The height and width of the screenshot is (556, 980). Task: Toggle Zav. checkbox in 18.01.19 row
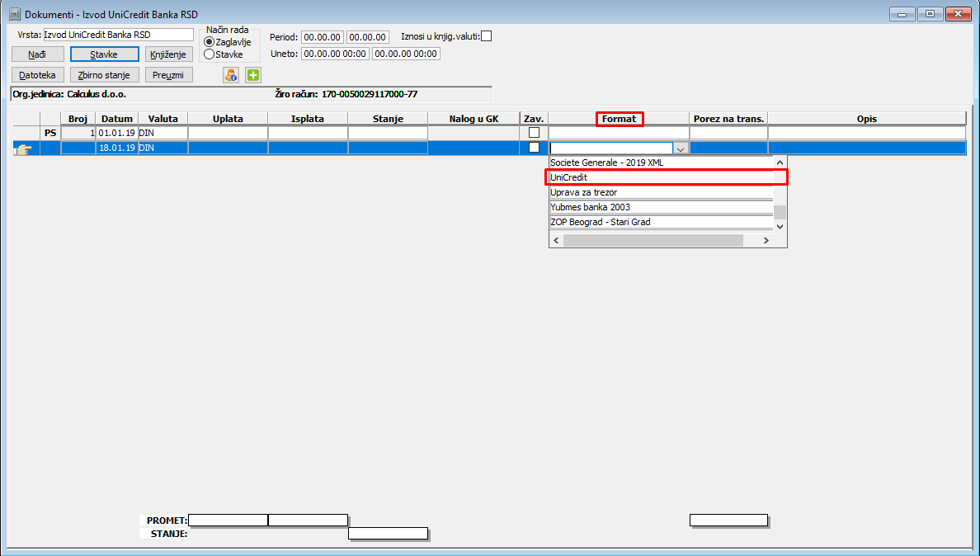[x=534, y=148]
